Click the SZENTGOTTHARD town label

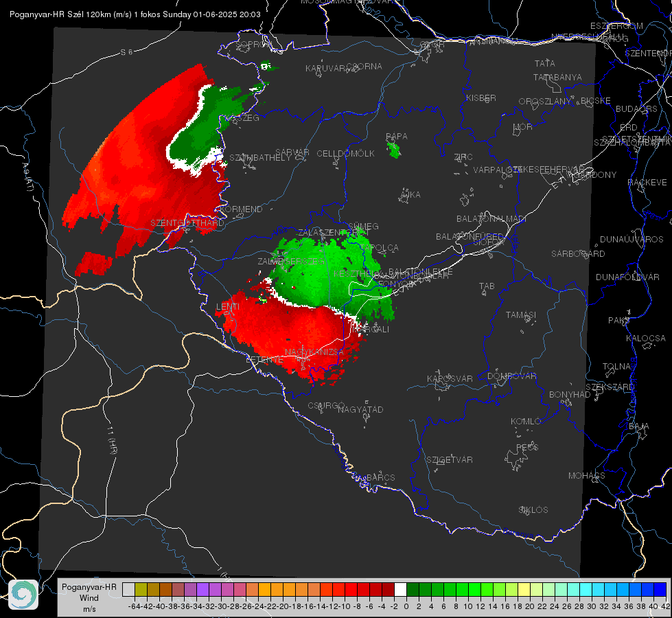pyautogui.click(x=187, y=223)
